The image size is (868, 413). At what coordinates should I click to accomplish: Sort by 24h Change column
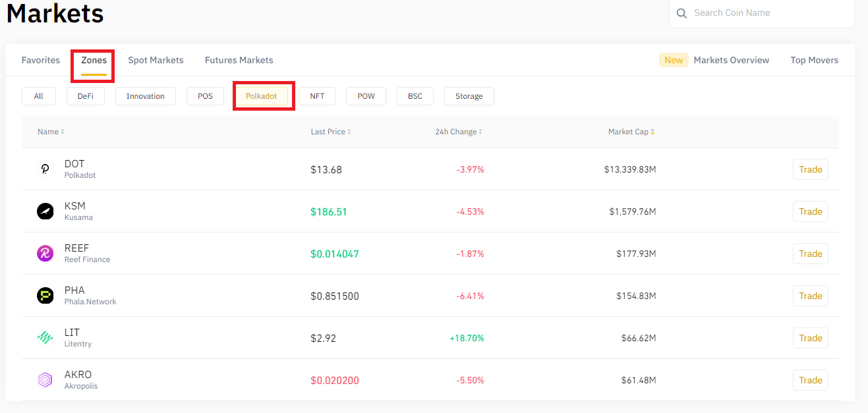click(x=459, y=132)
